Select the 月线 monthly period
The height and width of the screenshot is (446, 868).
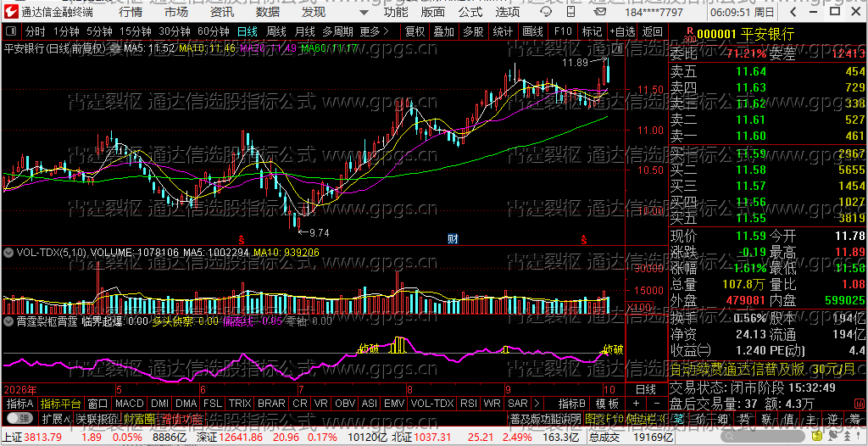pyautogui.click(x=304, y=31)
